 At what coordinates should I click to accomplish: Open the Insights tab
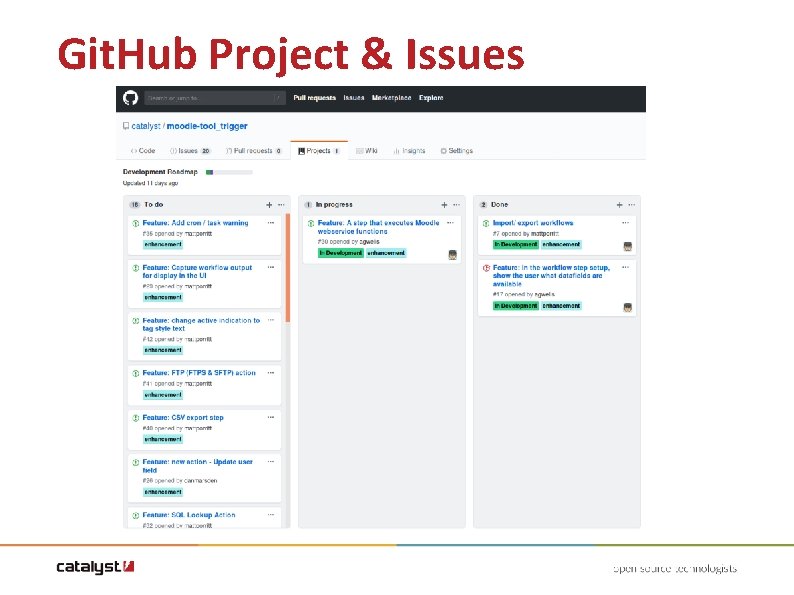410,151
